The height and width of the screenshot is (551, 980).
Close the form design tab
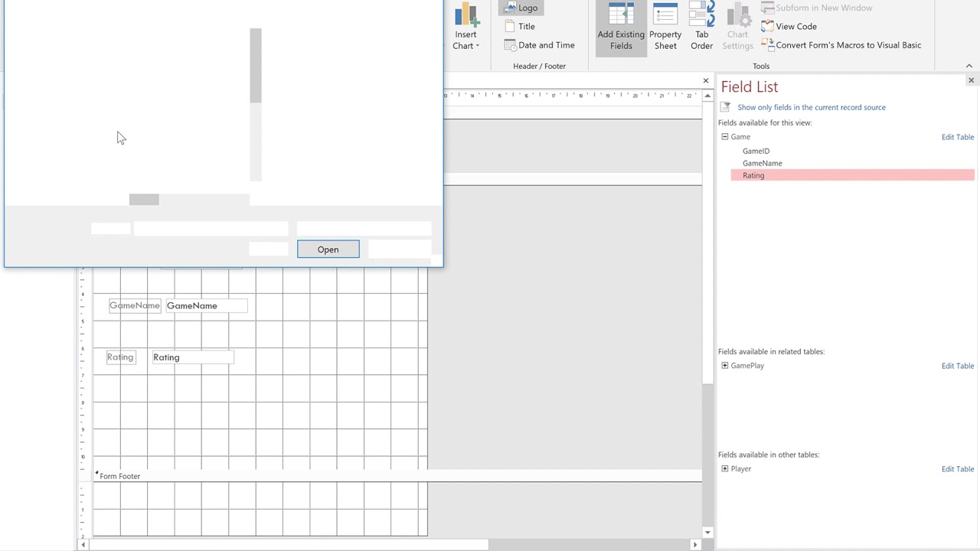pyautogui.click(x=706, y=80)
